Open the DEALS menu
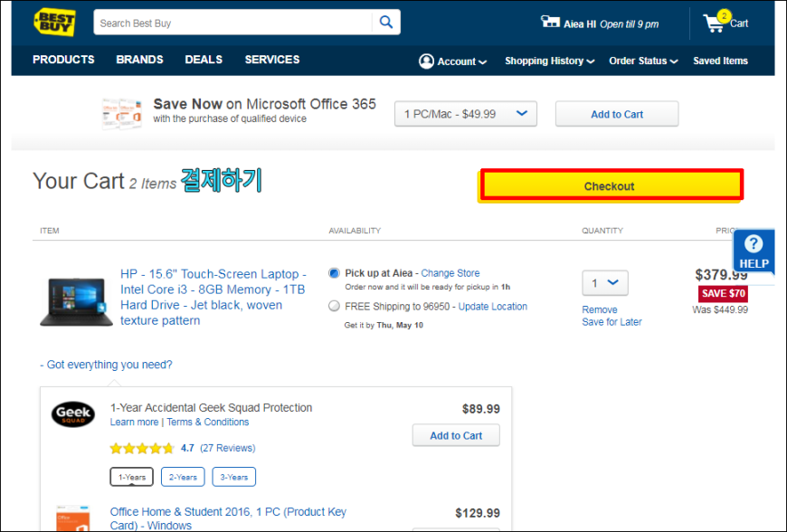Image resolution: width=787 pixels, height=532 pixels. point(204,60)
